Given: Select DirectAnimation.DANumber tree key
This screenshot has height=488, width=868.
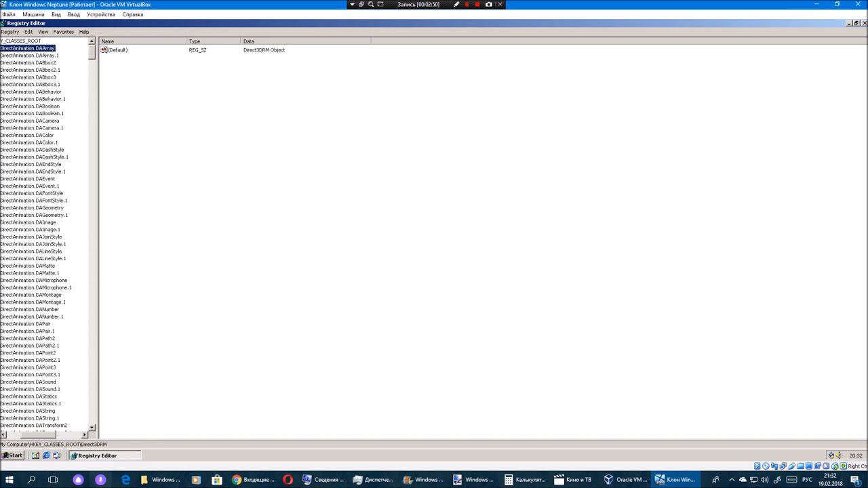Looking at the screenshot, I should tap(29, 310).
